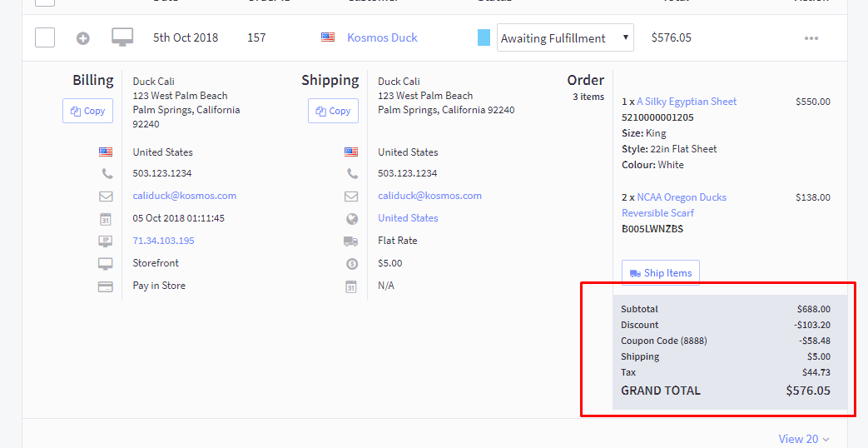Click the Flat Rate shipping method text

pos(398,241)
